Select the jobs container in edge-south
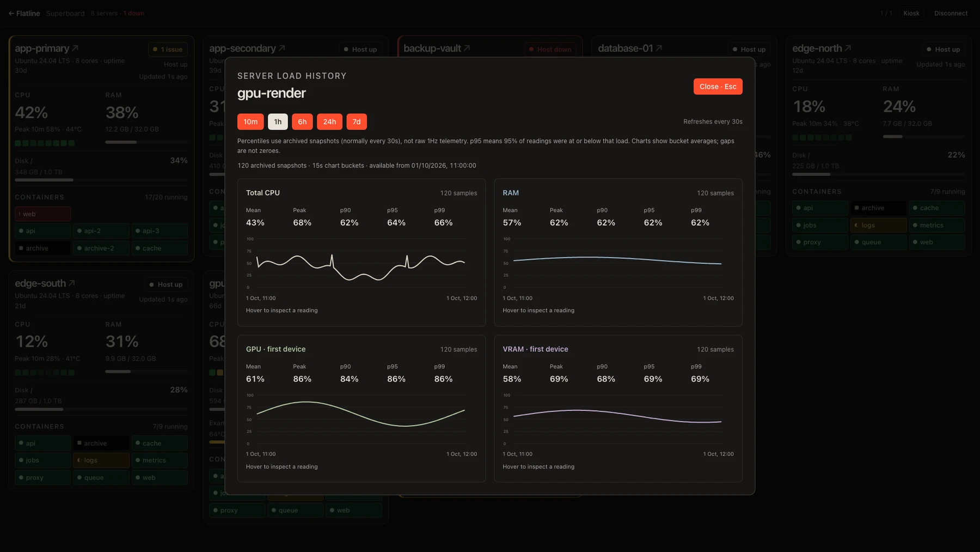 click(43, 460)
